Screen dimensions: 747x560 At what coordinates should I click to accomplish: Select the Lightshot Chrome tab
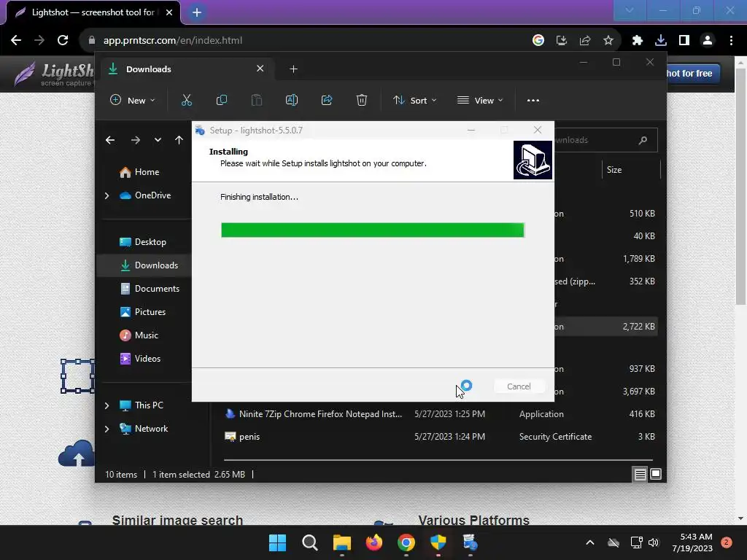pos(93,12)
